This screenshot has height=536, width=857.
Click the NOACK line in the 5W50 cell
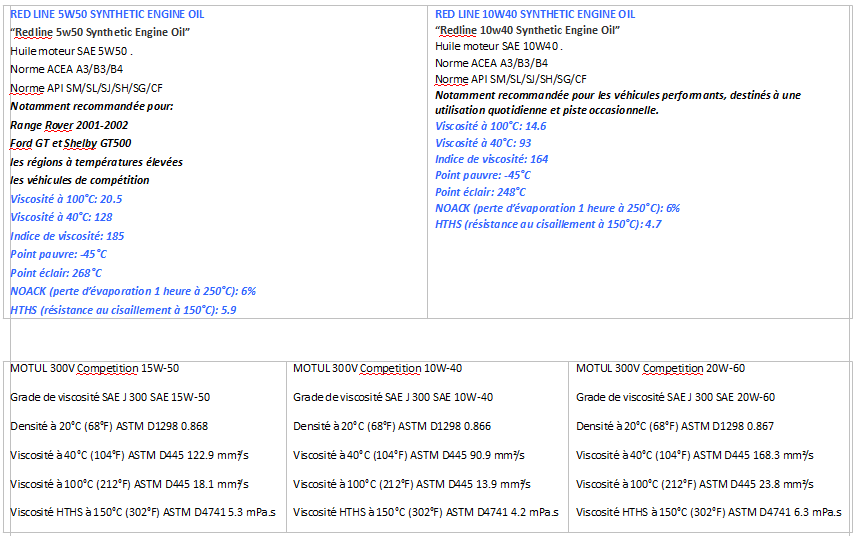click(x=133, y=291)
